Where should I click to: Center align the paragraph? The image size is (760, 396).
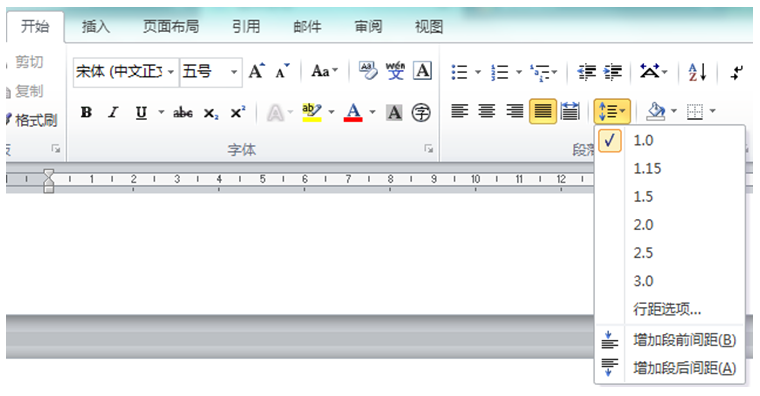coord(487,111)
